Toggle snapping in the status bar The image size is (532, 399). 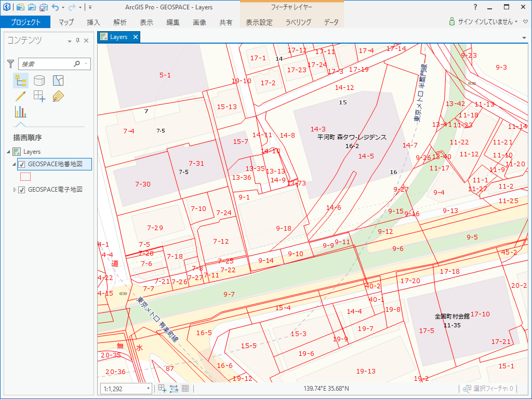[162, 389]
